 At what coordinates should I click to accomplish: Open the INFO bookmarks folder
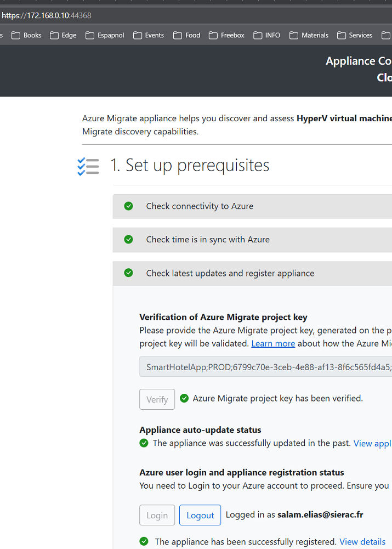coord(266,35)
